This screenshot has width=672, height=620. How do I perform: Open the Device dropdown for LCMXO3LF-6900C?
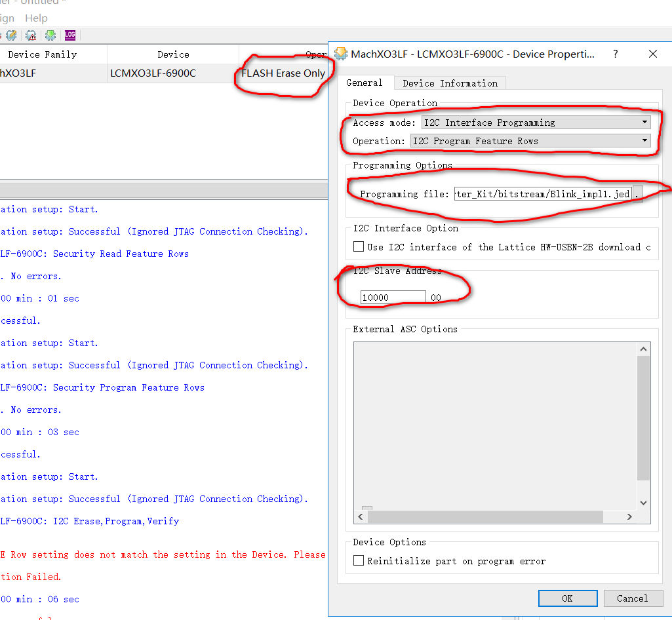pos(172,74)
